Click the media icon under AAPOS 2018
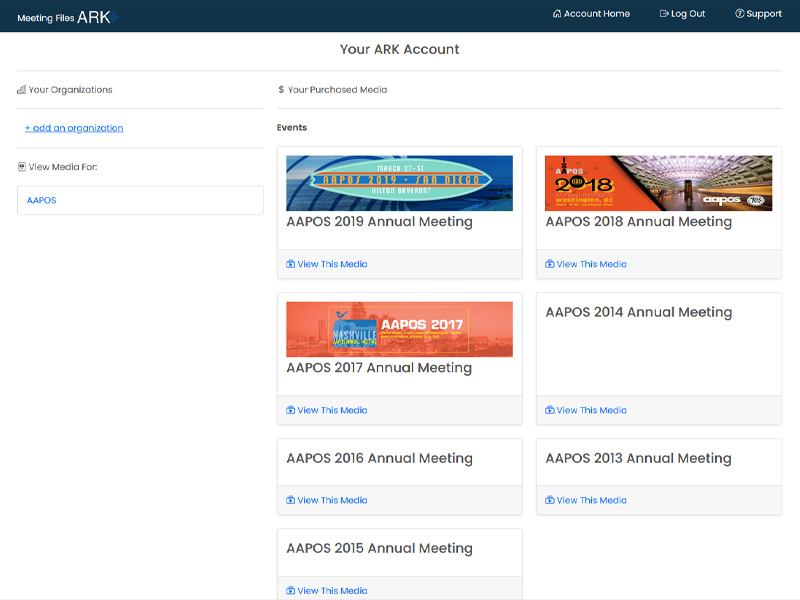This screenshot has width=800, height=600. [549, 264]
